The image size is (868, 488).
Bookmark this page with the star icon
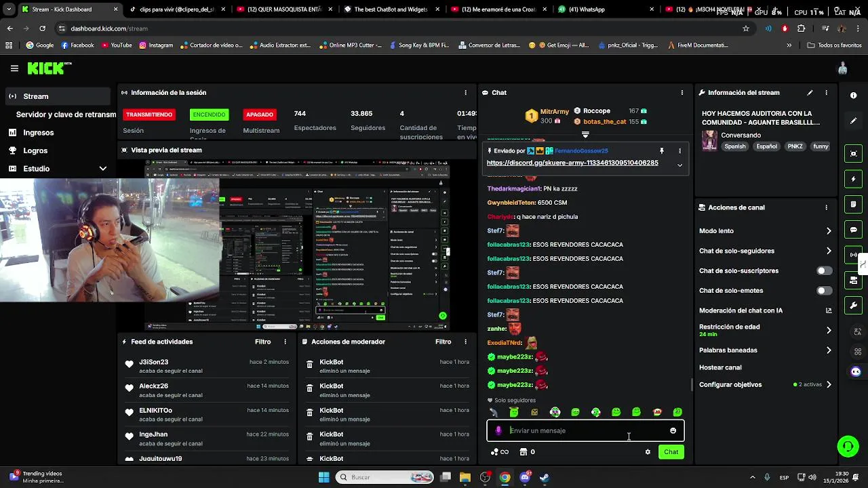746,28
